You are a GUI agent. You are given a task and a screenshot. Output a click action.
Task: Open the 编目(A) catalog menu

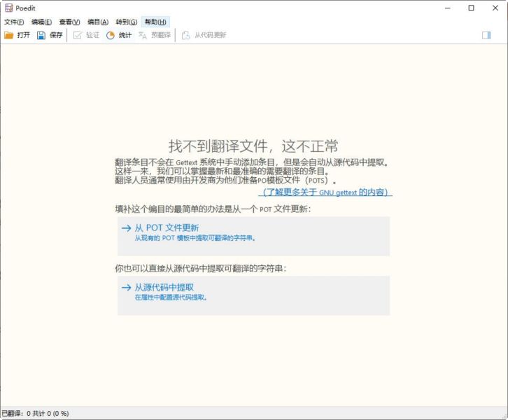click(98, 22)
